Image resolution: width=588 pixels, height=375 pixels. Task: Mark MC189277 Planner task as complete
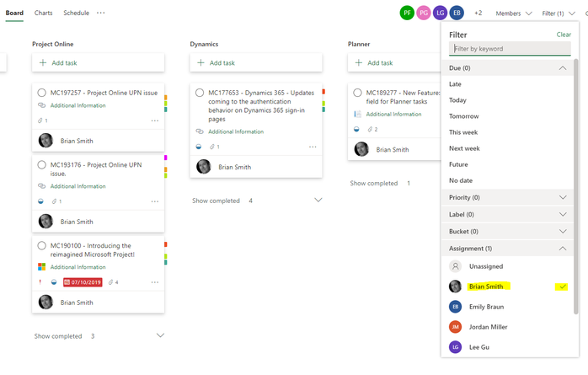357,93
